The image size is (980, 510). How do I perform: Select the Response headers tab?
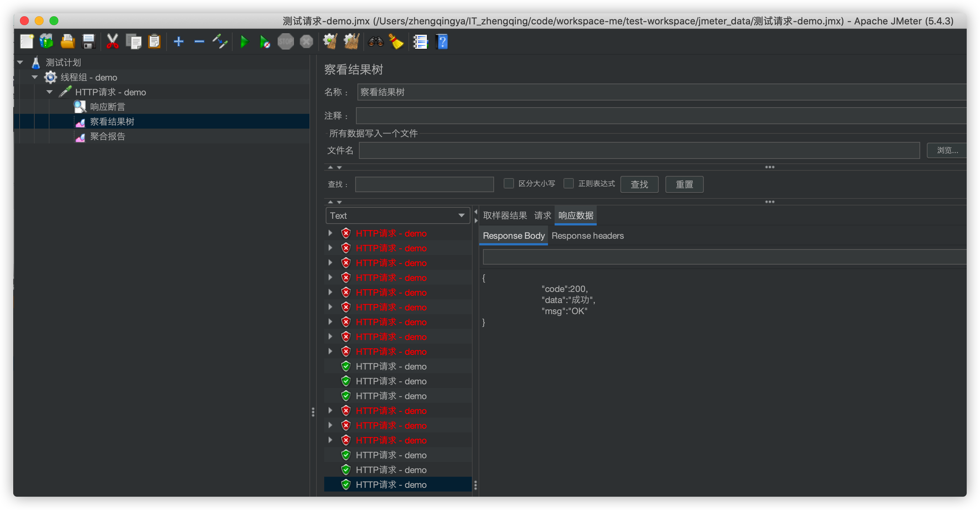587,236
